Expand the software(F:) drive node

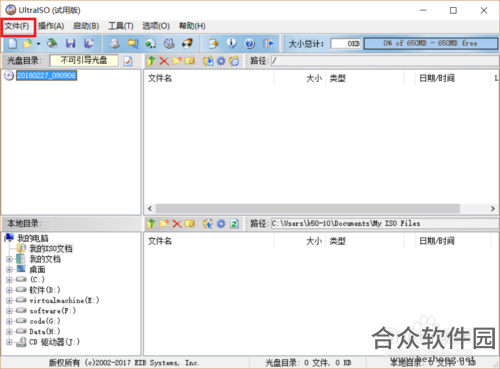(9, 311)
